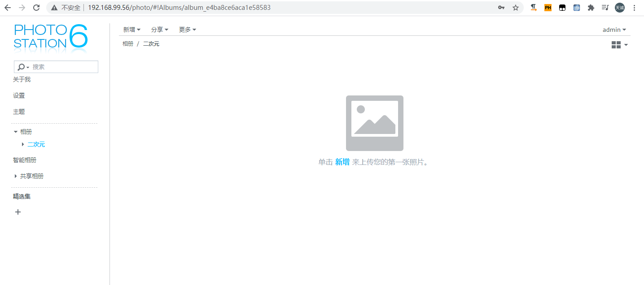Open 主题 in the sidebar
This screenshot has width=644, height=285.
[19, 112]
